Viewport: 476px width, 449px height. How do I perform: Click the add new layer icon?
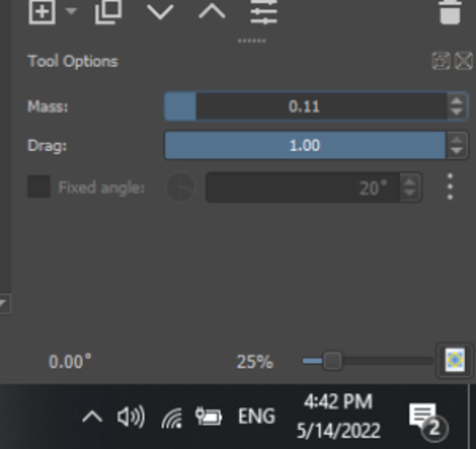(42, 11)
